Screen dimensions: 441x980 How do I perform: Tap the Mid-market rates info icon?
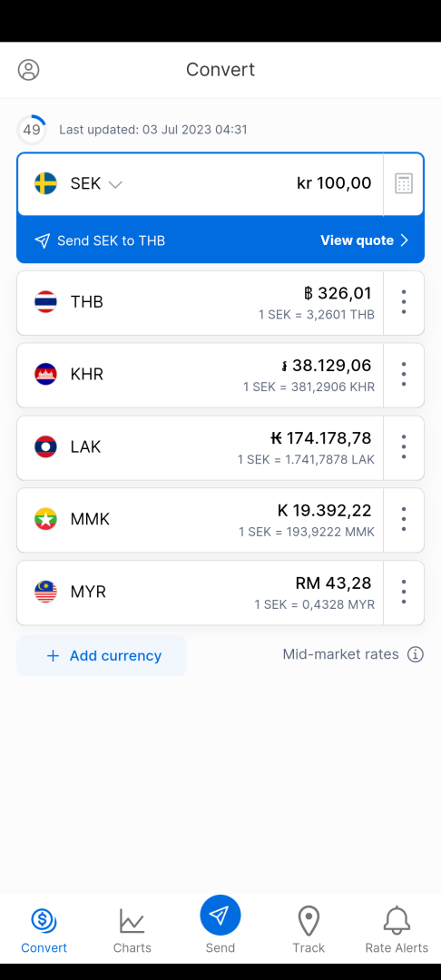416,654
